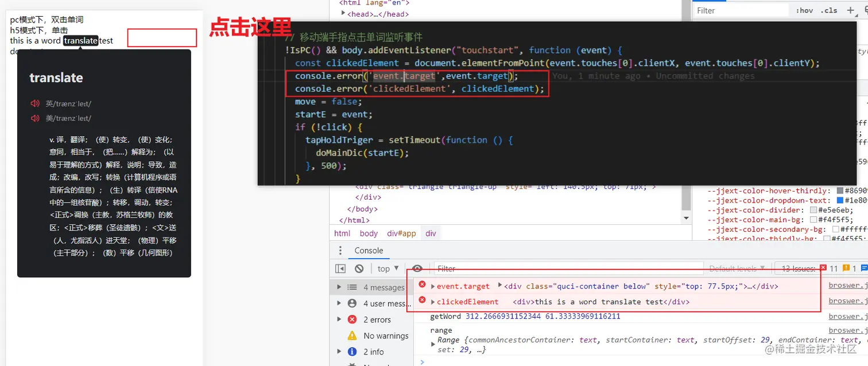This screenshot has height=366, width=868.
Task: Open the 13 Issues counter
Action: click(x=799, y=268)
